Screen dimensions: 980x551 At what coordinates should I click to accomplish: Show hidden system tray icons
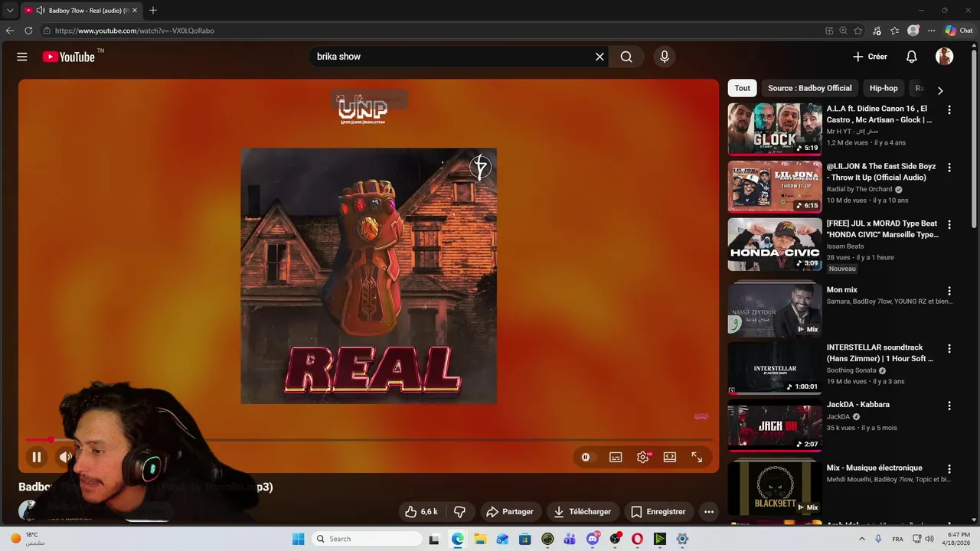pos(861,539)
